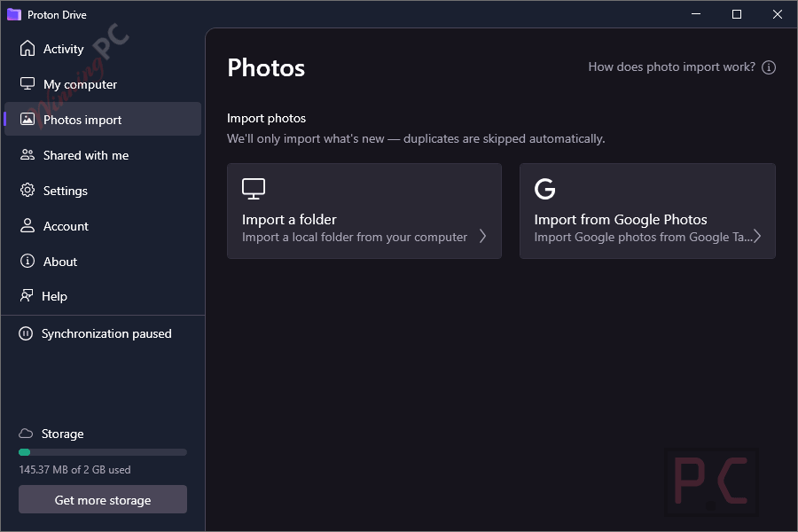The image size is (798, 532).
Task: Click the info icon beside photo import help
Action: pos(769,67)
